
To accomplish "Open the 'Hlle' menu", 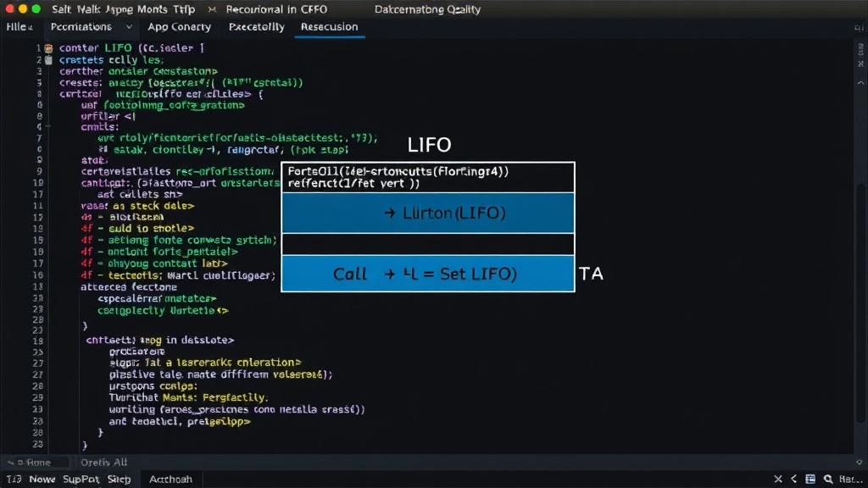I will (19, 27).
